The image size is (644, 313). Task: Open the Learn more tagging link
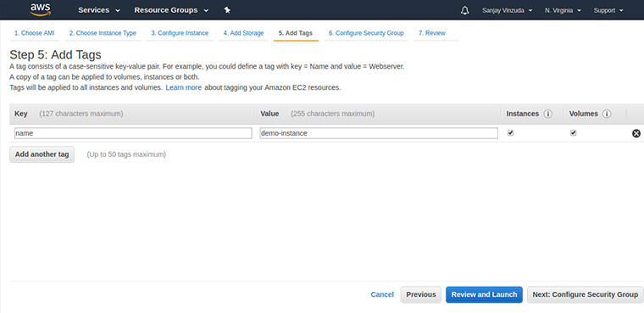(184, 87)
